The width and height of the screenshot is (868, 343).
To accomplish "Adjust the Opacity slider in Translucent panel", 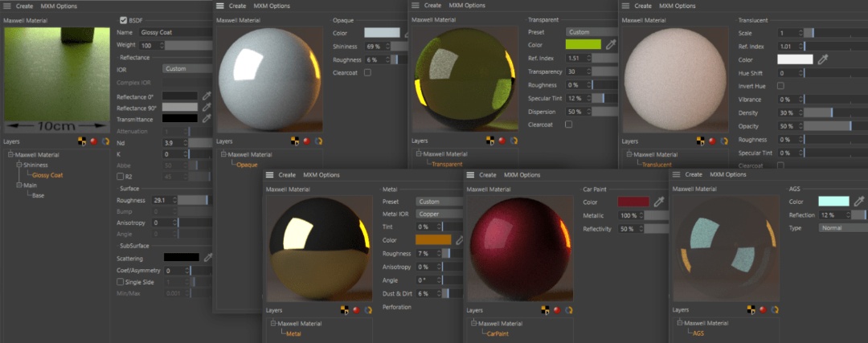I will (x=835, y=126).
